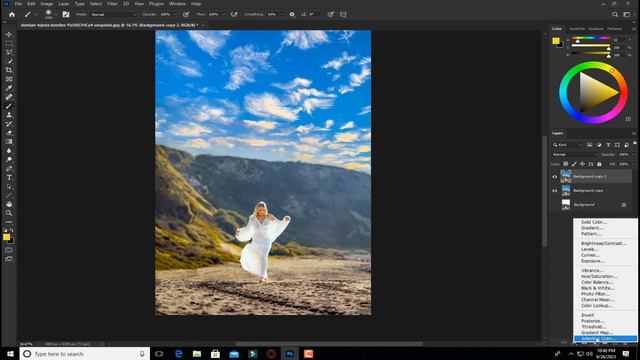Click the hue slider in Color panel

pos(590,38)
